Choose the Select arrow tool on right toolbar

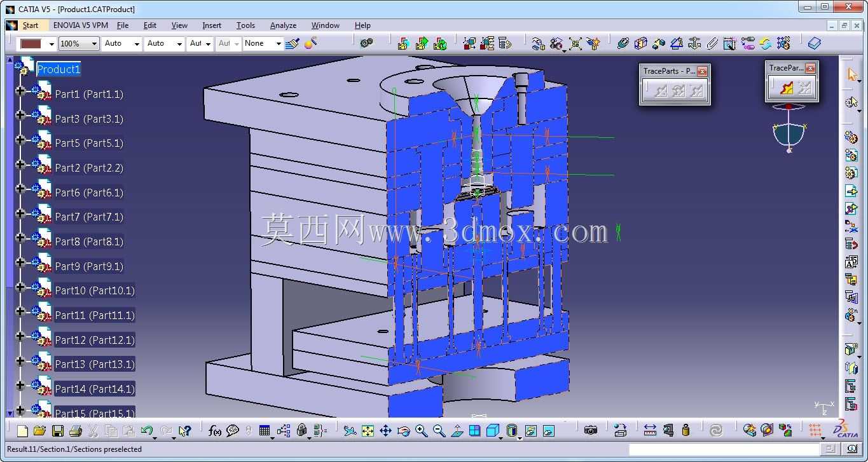point(852,75)
